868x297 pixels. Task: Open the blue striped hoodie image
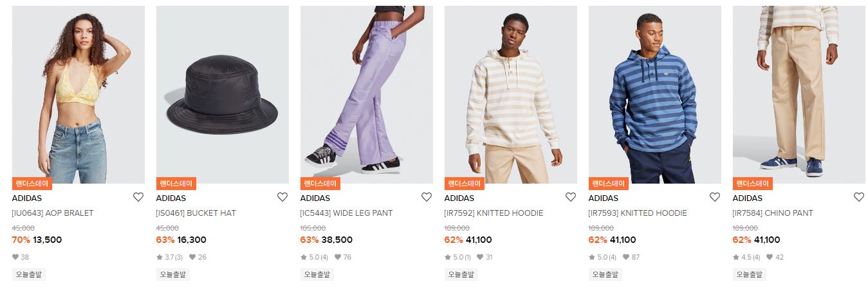tap(655, 95)
